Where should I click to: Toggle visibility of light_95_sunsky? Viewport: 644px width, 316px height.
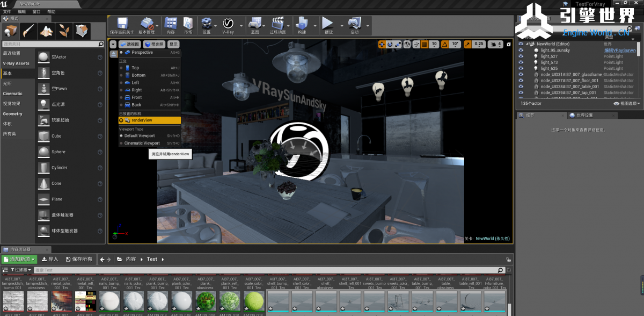point(521,51)
